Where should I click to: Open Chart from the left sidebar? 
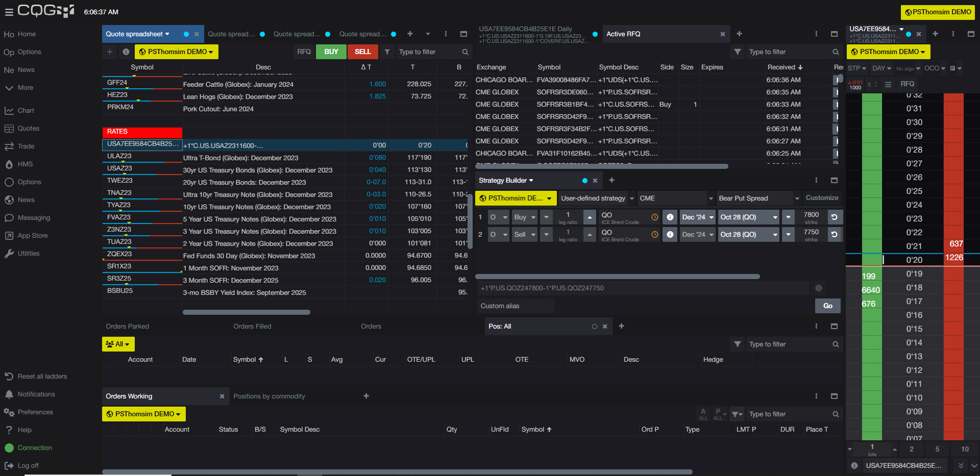click(26, 111)
